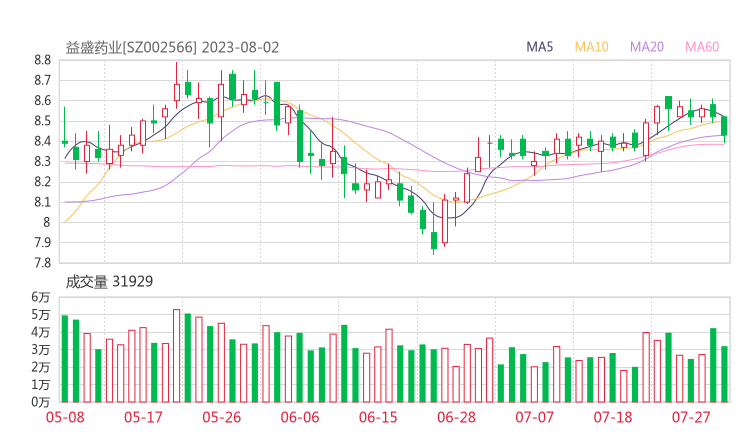Click the 07-18 date label
Viewport: 740px width, 440px height.
[x=613, y=417]
